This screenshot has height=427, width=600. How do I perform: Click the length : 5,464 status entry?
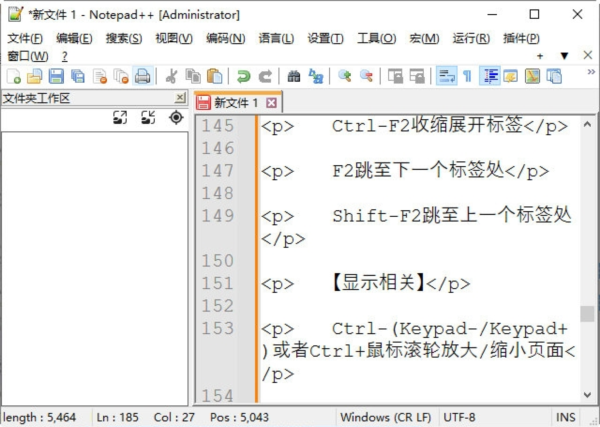pos(39,417)
